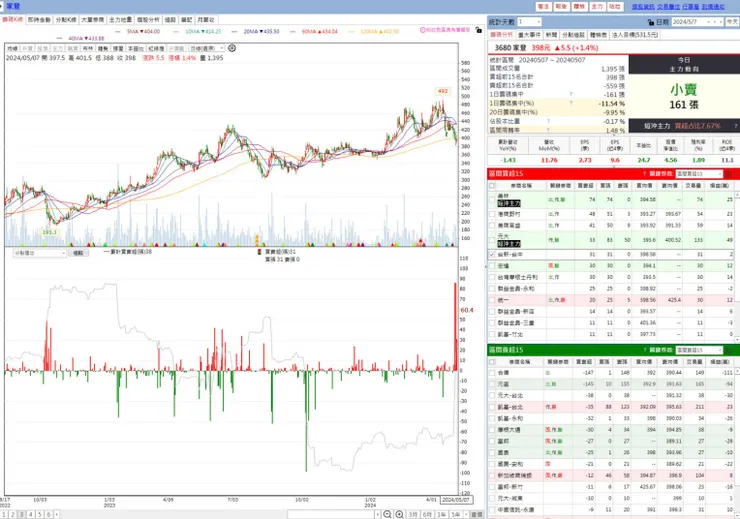Click the zoom-out magnifier below the chart
The height and width of the screenshot is (519, 740).
[387, 514]
